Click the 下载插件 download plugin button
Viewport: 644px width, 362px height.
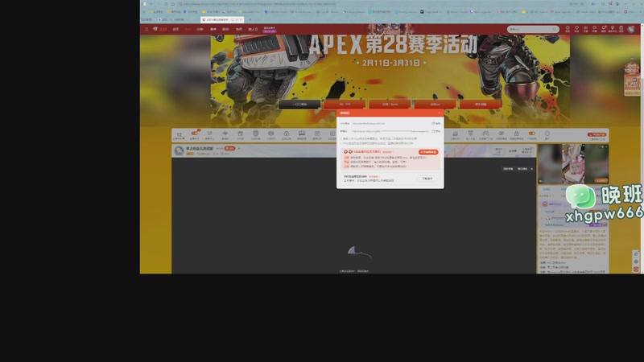(427, 179)
